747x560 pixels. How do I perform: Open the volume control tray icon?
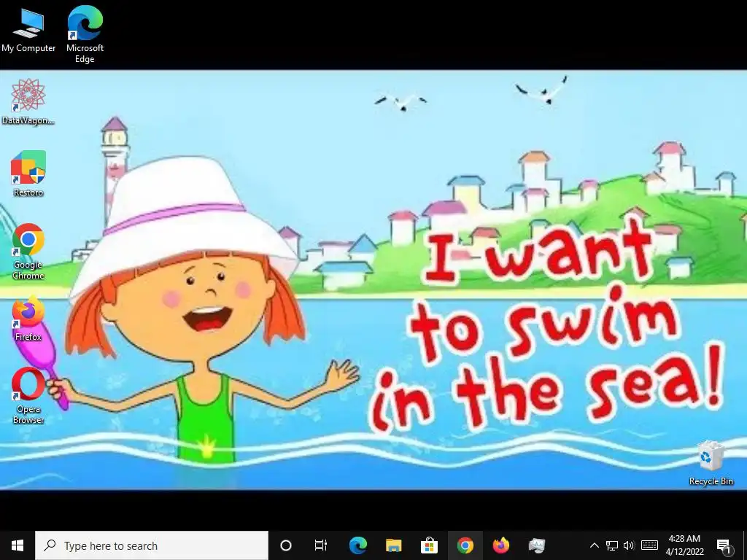(x=629, y=545)
